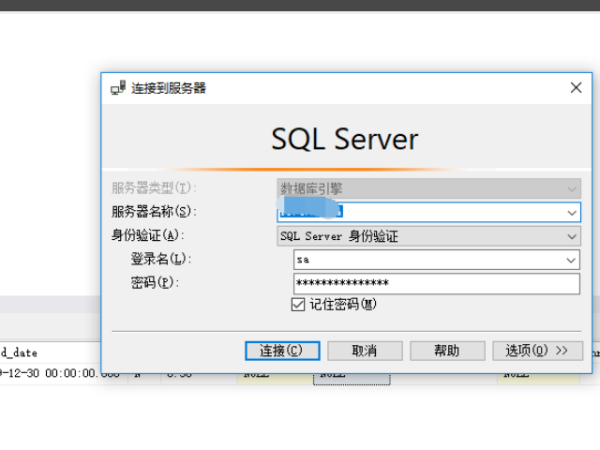This screenshot has height=450, width=600.
Task: Click the connect-to-server dialog title icon
Action: (118, 88)
